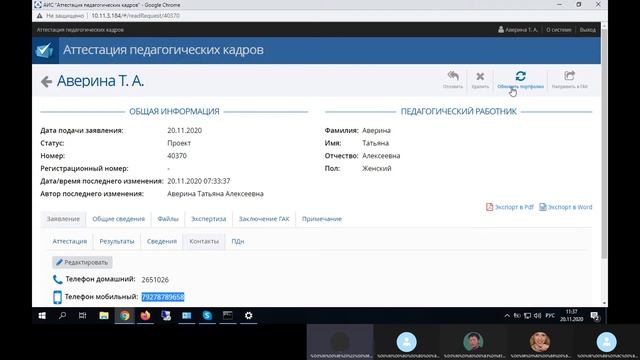Open the Заключение ГАК tab
Viewport: 640px width, 360px height.
pos(264,219)
